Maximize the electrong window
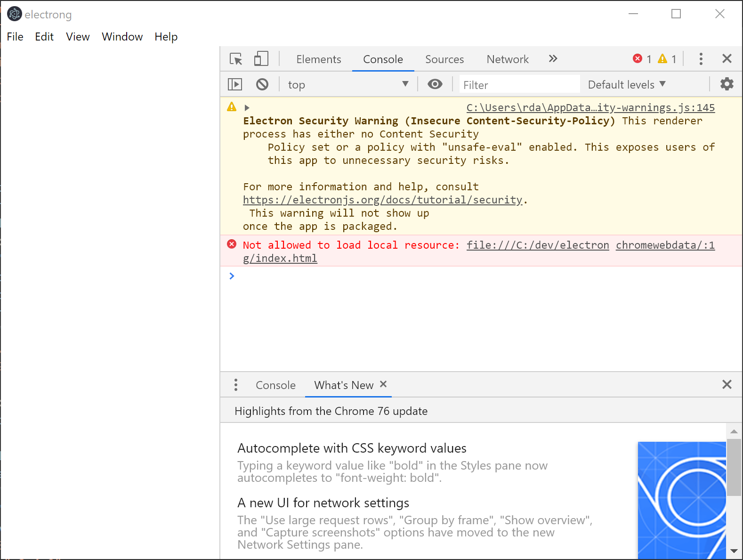 [x=676, y=14]
